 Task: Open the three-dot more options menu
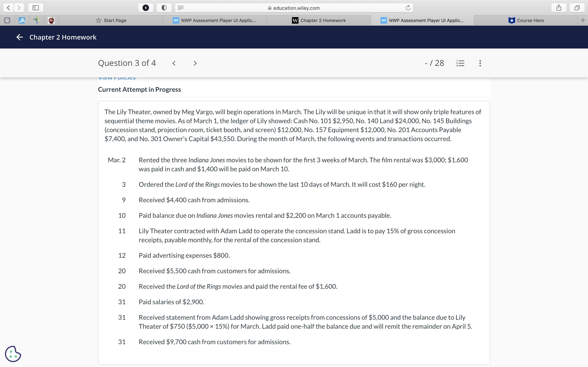click(x=480, y=63)
